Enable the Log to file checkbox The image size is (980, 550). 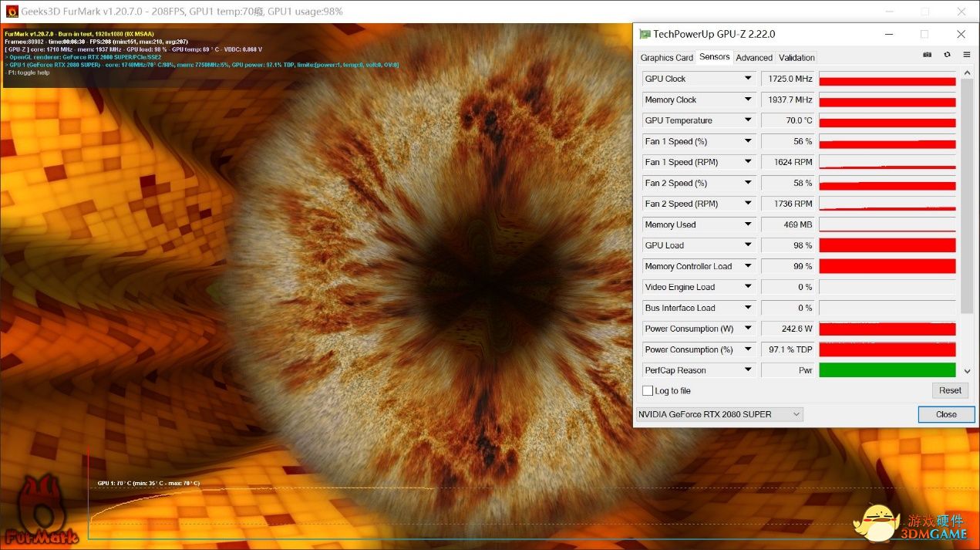[648, 391]
